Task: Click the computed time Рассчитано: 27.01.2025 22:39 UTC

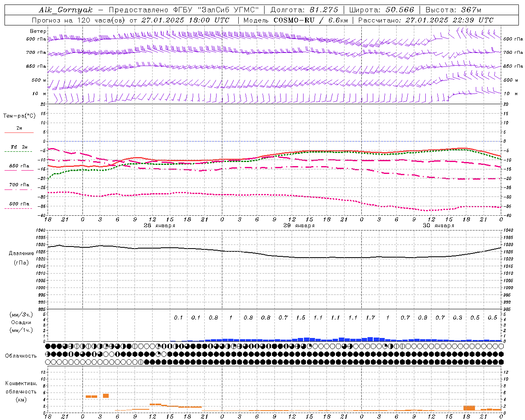Action: pyautogui.click(x=426, y=20)
